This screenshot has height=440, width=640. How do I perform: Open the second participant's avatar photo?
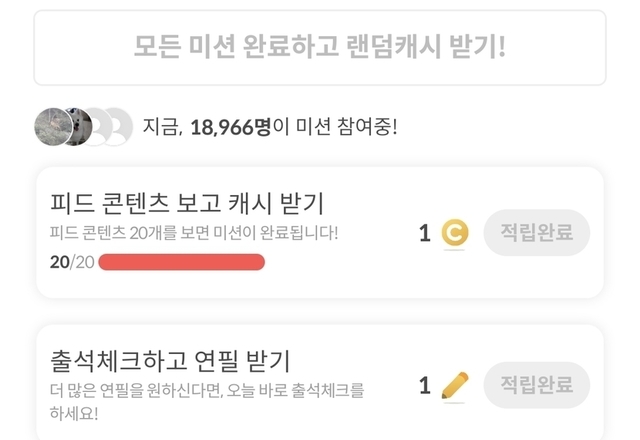[x=80, y=127]
